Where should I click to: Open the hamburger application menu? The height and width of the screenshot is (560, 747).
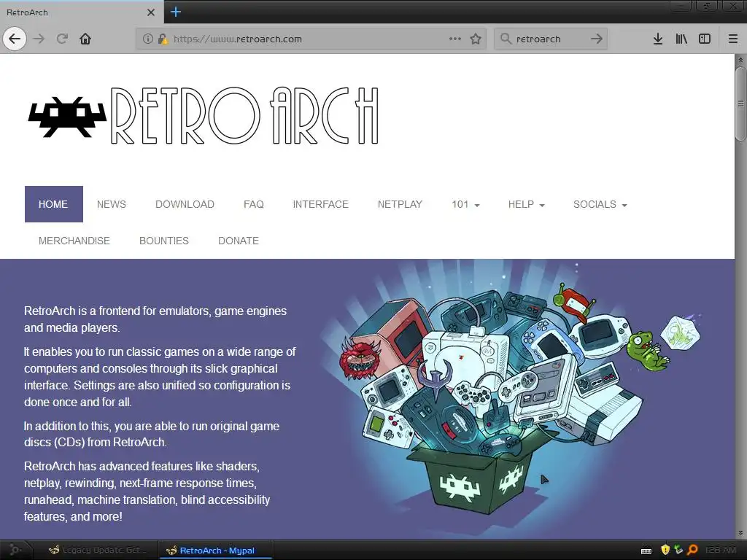(733, 39)
